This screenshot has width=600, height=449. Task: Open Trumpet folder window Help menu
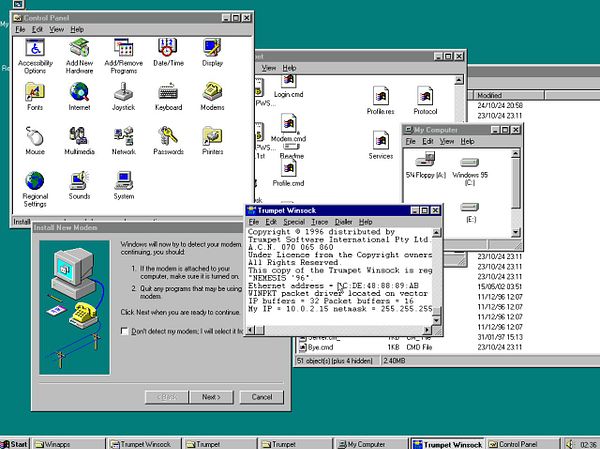tap(289, 68)
